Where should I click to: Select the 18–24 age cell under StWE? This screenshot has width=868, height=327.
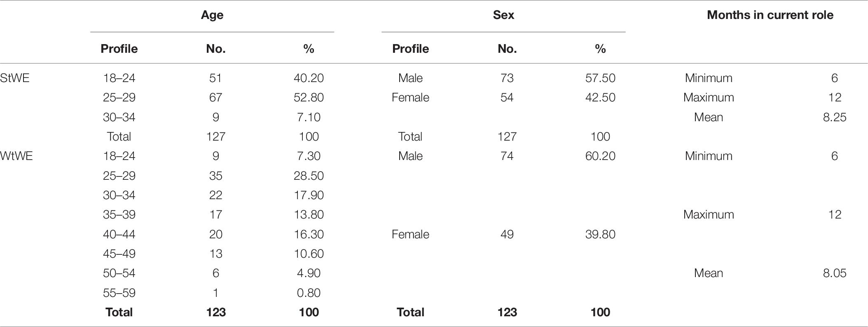[x=119, y=78]
